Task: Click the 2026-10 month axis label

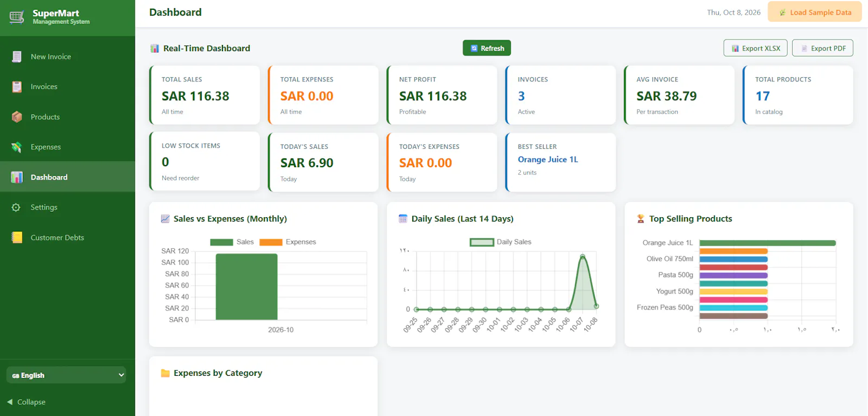Action: 280,330
